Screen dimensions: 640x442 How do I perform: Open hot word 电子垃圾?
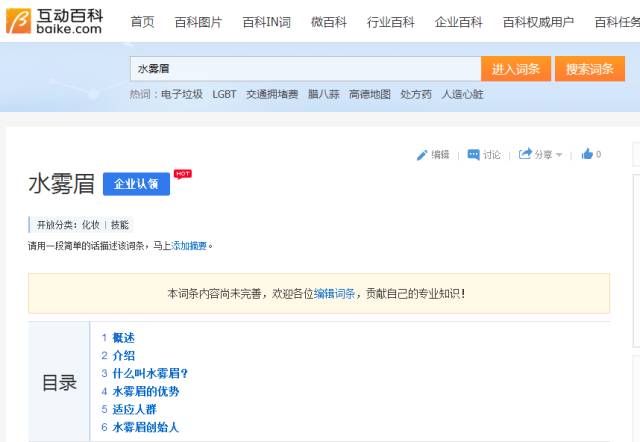point(182,94)
